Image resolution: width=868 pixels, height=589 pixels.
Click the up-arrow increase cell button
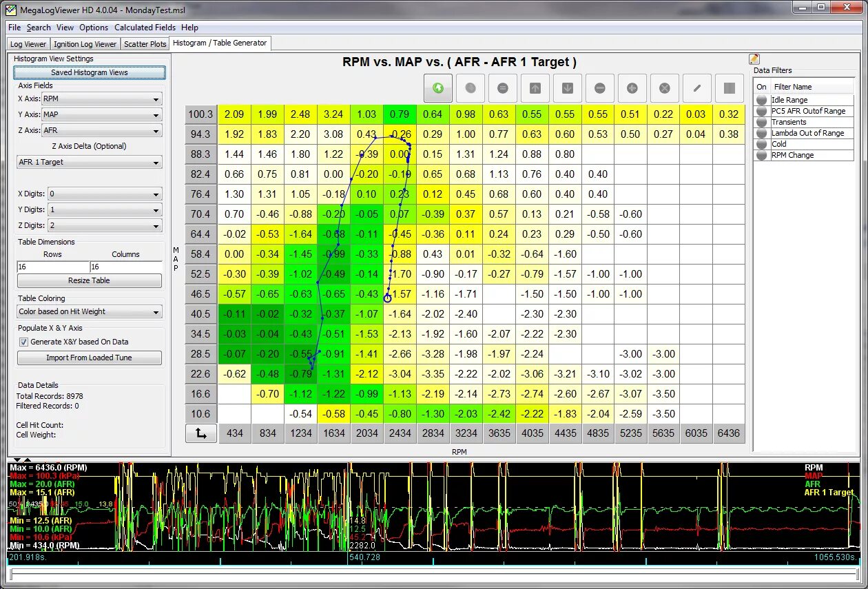coord(535,88)
